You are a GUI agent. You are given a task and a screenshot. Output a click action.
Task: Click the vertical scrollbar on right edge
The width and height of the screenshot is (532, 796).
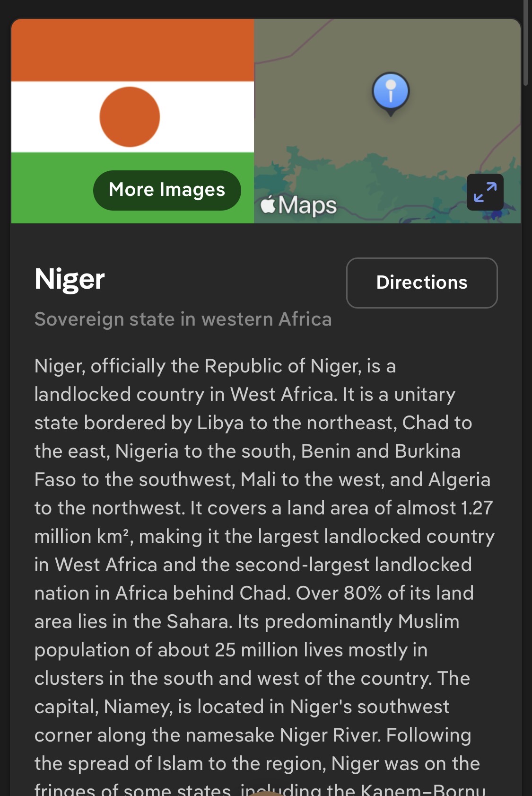(526, 43)
